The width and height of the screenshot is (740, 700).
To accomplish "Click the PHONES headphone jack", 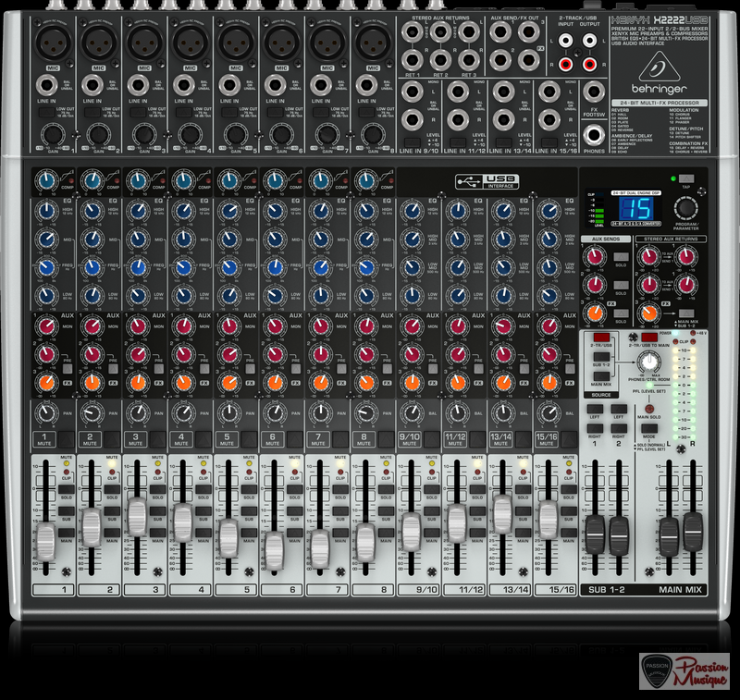I will pos(593,135).
